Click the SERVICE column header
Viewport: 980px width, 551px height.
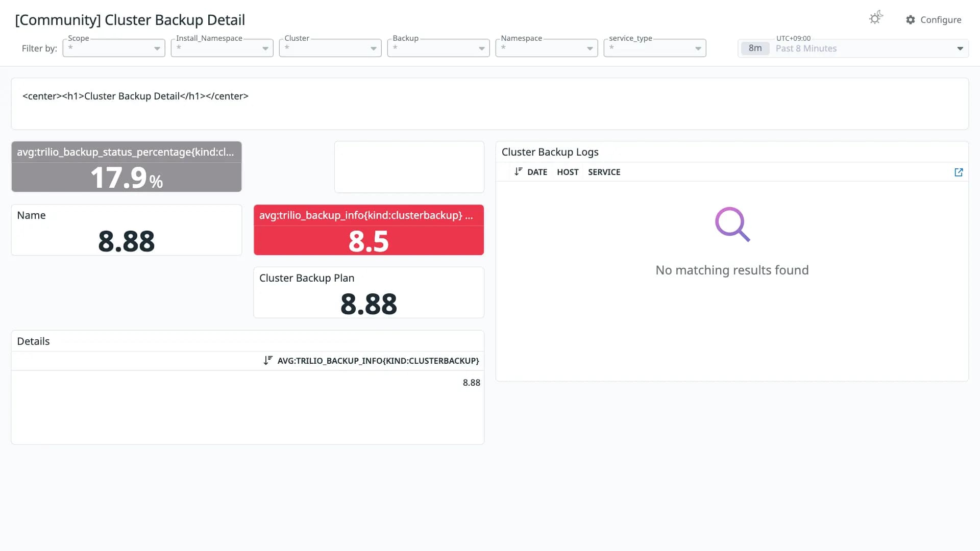pyautogui.click(x=604, y=172)
